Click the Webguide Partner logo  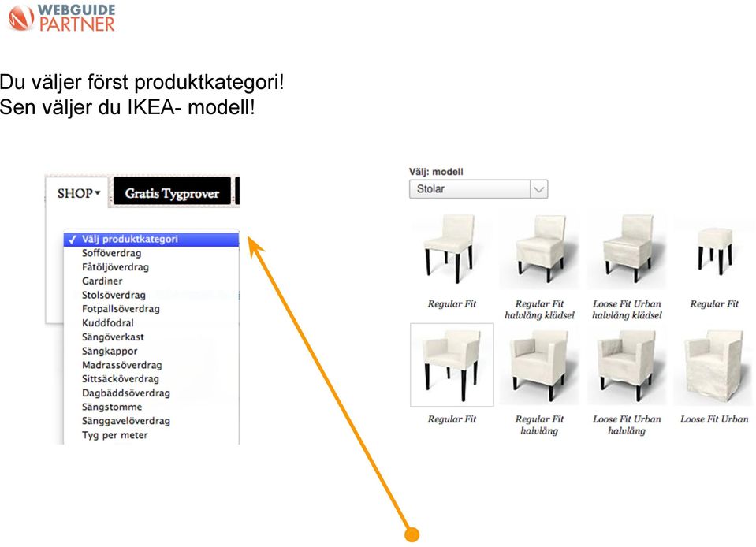tap(61, 18)
